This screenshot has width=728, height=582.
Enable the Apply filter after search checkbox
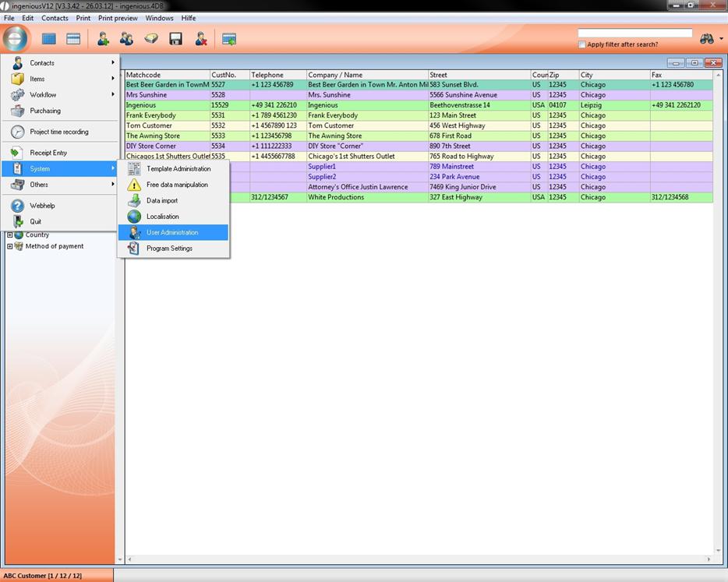coord(582,45)
